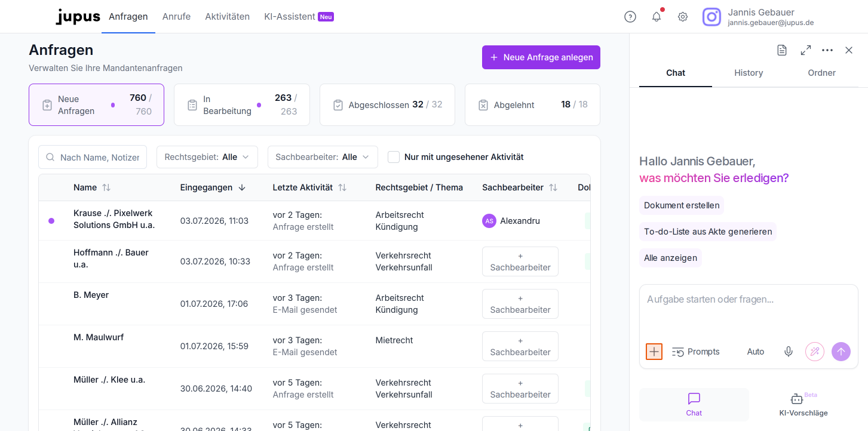The width and height of the screenshot is (868, 431).
Task: Switch to the Ordner tab
Action: [x=821, y=73]
